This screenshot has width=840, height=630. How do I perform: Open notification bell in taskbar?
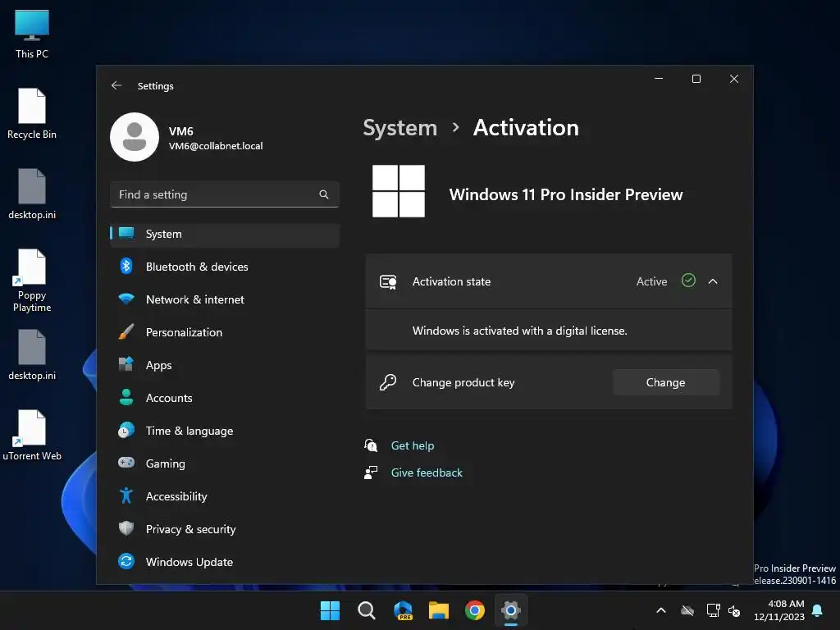point(818,610)
